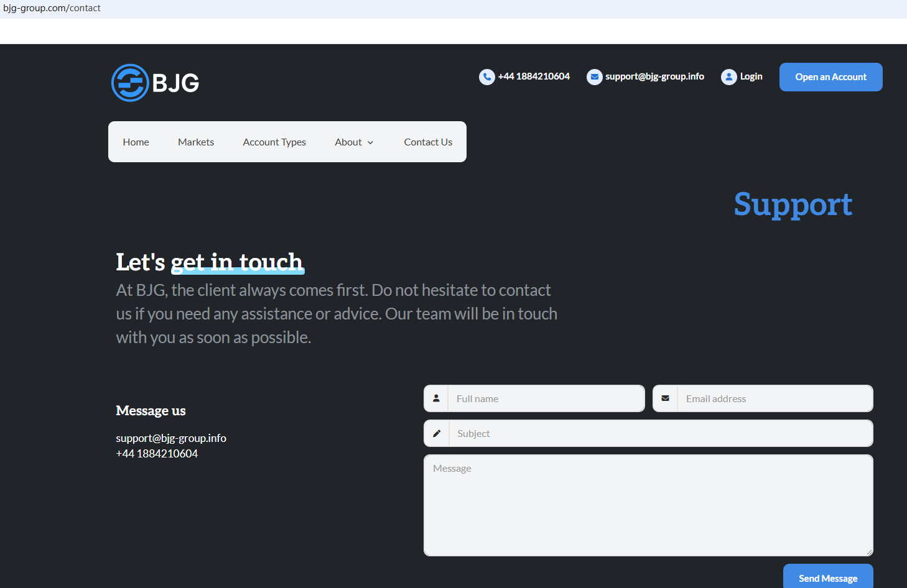Click header phone number +44 1884210604
This screenshot has width=907, height=588.
[x=534, y=76]
